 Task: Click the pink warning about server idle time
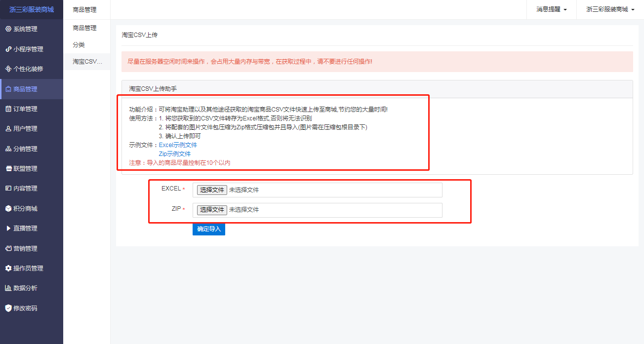click(377, 62)
